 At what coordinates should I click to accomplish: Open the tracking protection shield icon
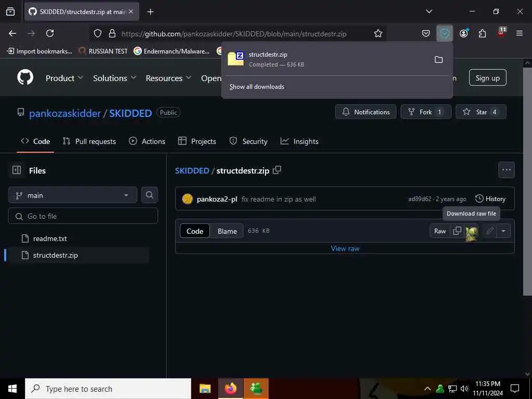pyautogui.click(x=98, y=33)
